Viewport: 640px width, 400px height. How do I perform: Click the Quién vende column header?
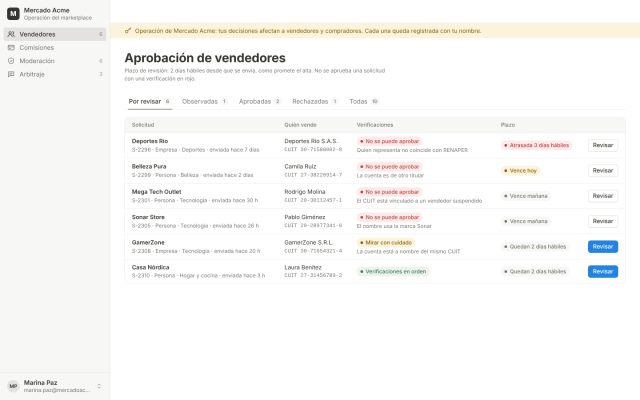300,125
